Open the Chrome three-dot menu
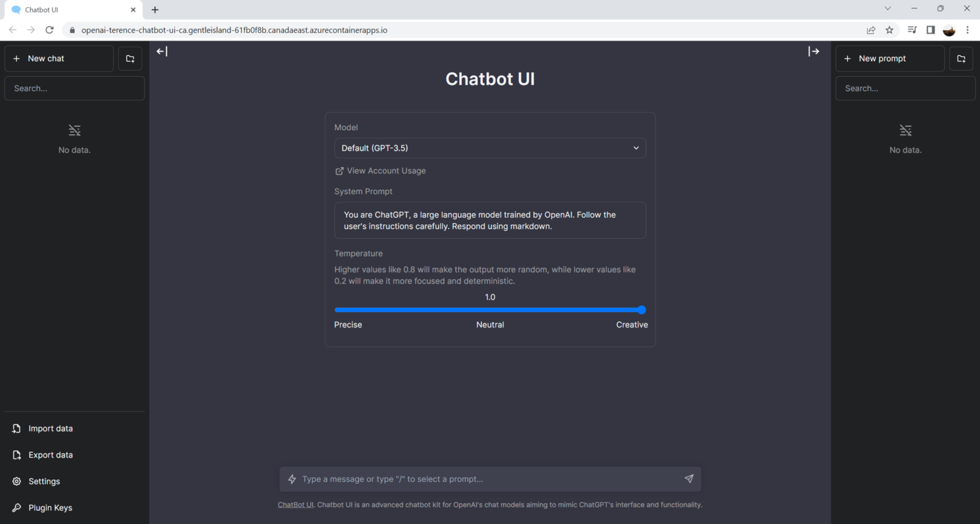The width and height of the screenshot is (980, 524). [x=968, y=30]
